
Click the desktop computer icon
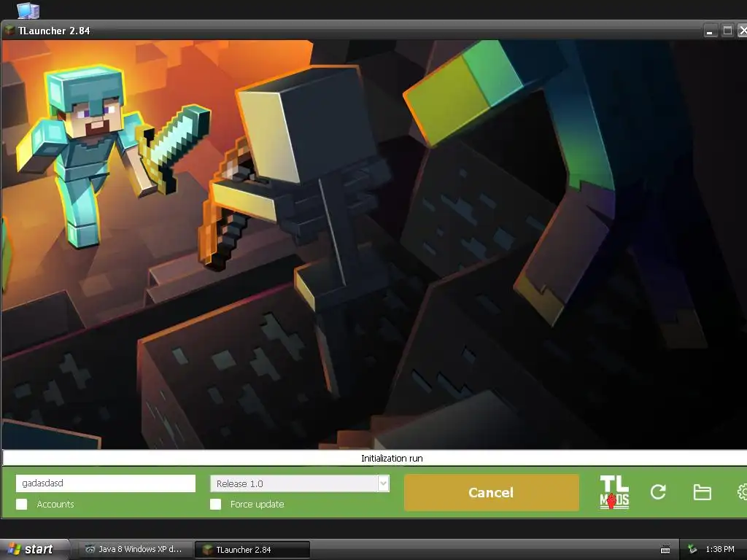28,10
